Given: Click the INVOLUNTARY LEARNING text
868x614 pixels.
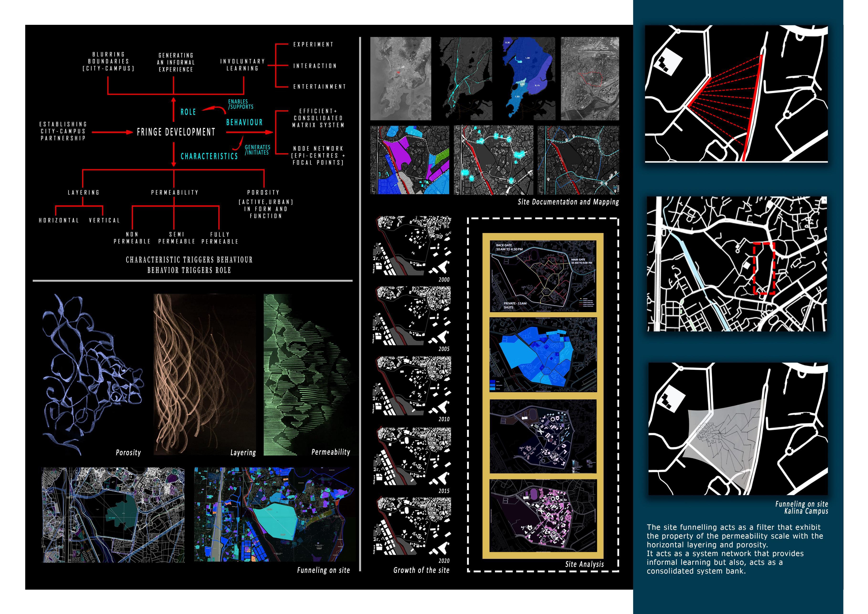Looking at the screenshot, I should 242,65.
